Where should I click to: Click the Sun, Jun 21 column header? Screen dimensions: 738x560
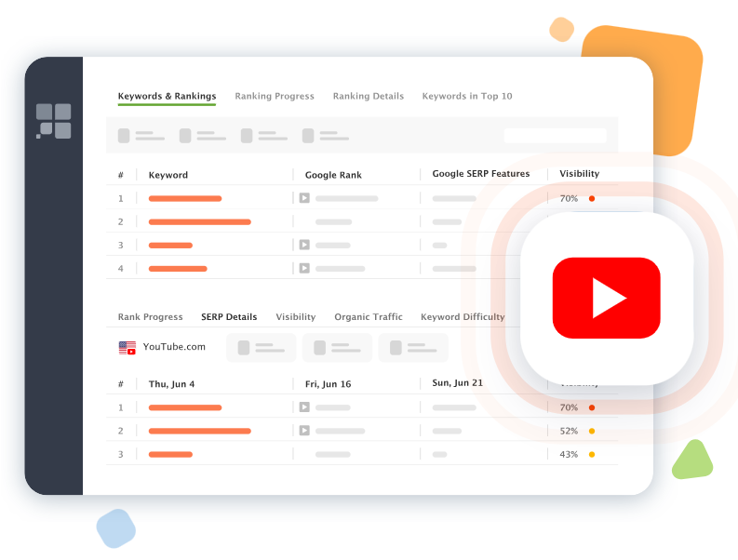[x=458, y=383]
